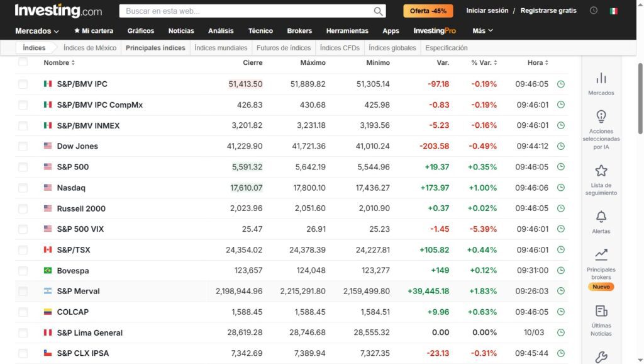Sort table by % Var. column
Screen dimensions: 644x364
(x=484, y=62)
